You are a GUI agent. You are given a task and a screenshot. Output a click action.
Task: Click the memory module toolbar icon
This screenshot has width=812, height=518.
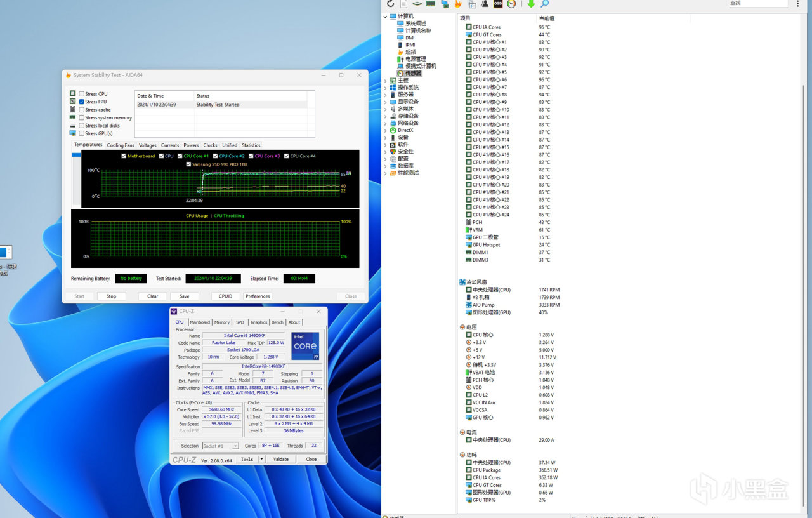[x=431, y=4]
